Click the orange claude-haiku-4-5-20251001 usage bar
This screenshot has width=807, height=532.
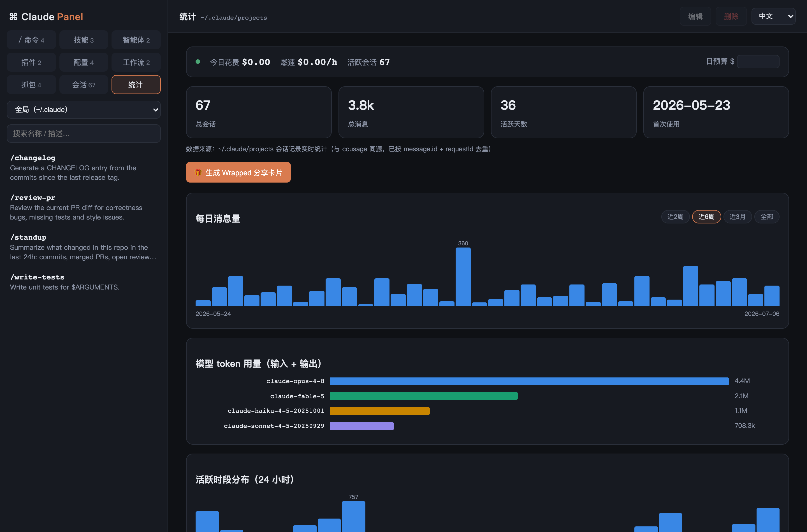(x=380, y=411)
